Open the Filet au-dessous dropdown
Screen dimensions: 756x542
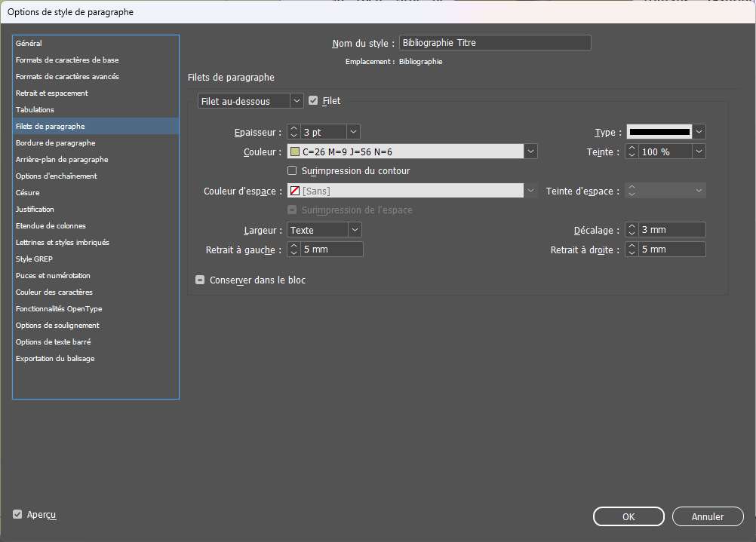[250, 101]
